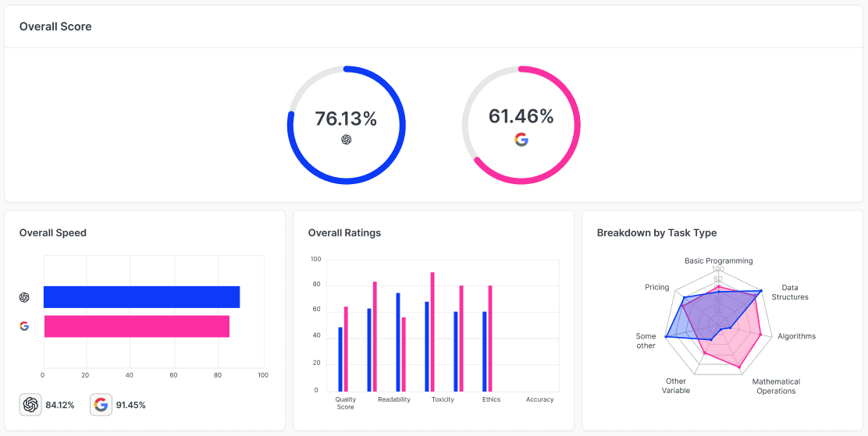Image resolution: width=868 pixels, height=436 pixels.
Task: Click the blue OpenAI speed bar
Action: click(142, 297)
